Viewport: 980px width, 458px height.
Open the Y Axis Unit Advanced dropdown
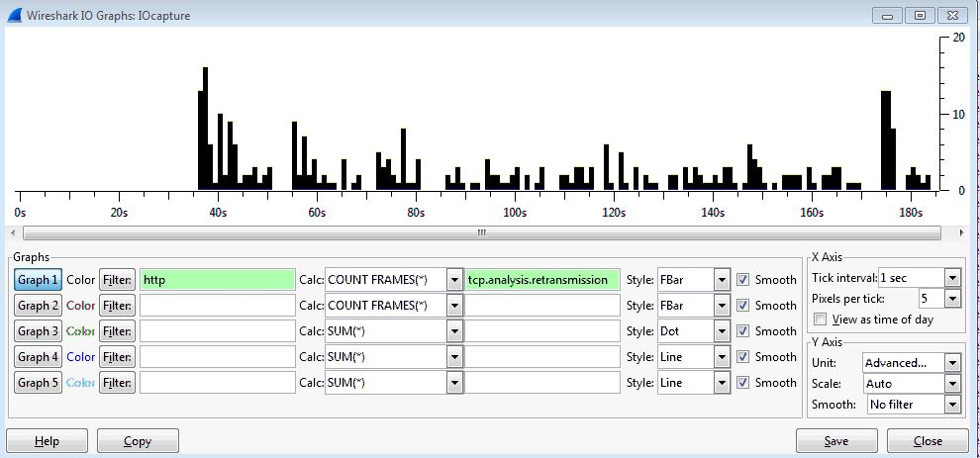pos(952,362)
